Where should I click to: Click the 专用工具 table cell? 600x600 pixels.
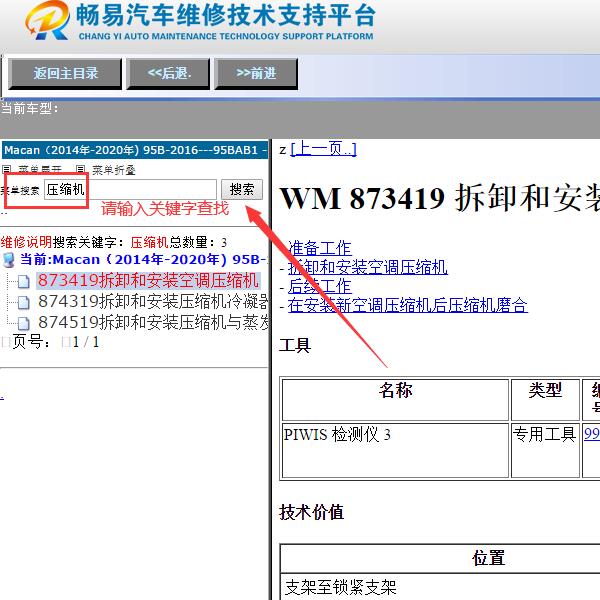click(545, 450)
